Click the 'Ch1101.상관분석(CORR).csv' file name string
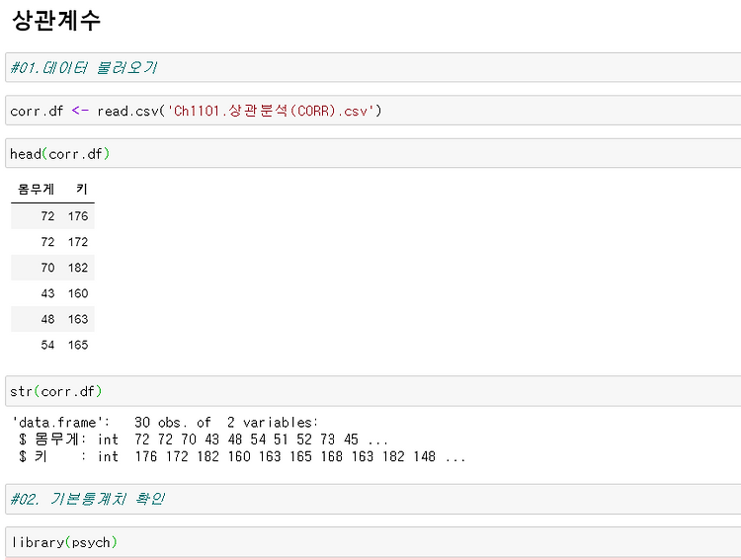 click(271, 111)
